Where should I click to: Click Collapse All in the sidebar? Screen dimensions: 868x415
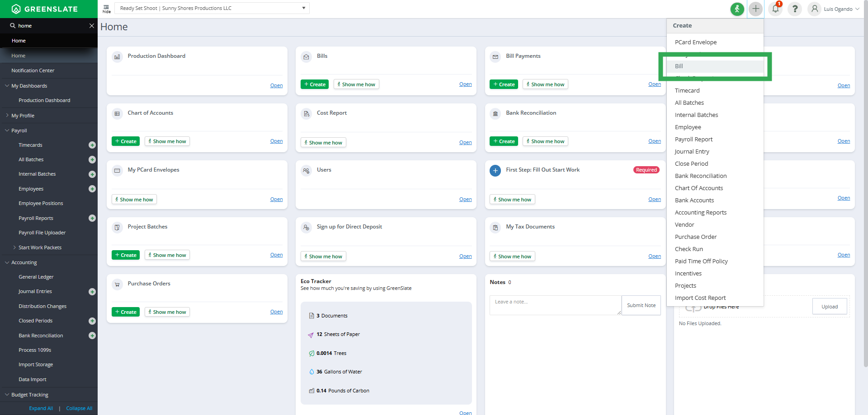[x=79, y=408]
